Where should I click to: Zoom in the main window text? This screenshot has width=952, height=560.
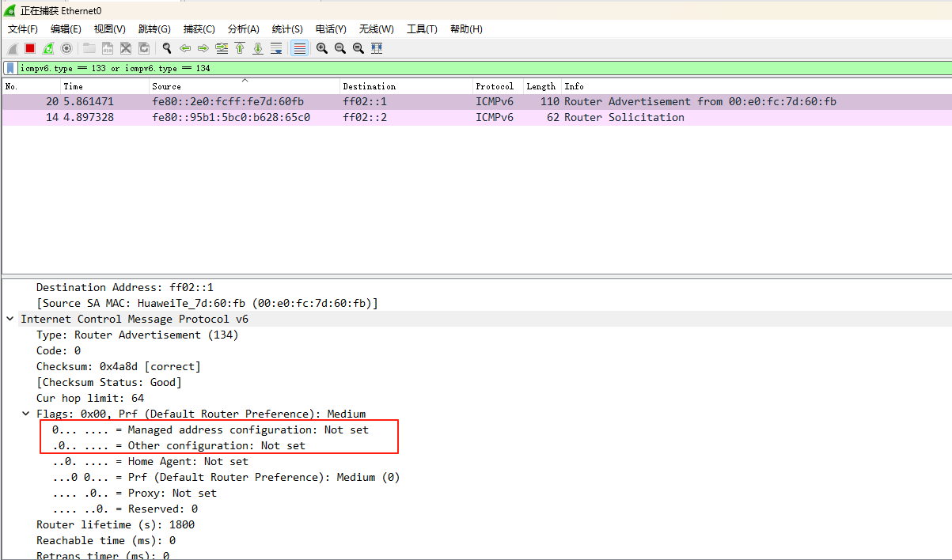(x=322, y=48)
